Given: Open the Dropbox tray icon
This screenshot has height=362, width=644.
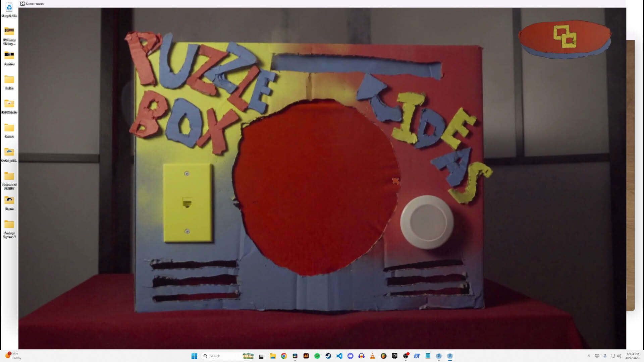Looking at the screenshot, I should click(x=597, y=356).
